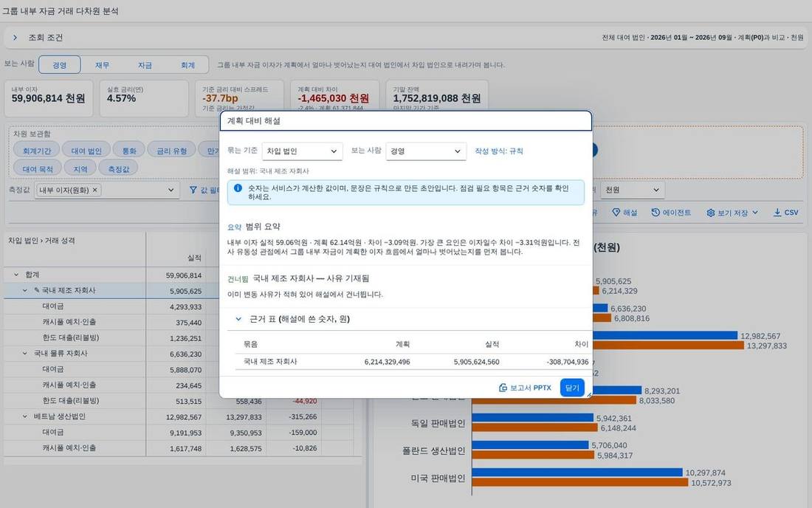The image size is (812, 508).
Task: Click the dialog resize handle corner
Action: 589,395
